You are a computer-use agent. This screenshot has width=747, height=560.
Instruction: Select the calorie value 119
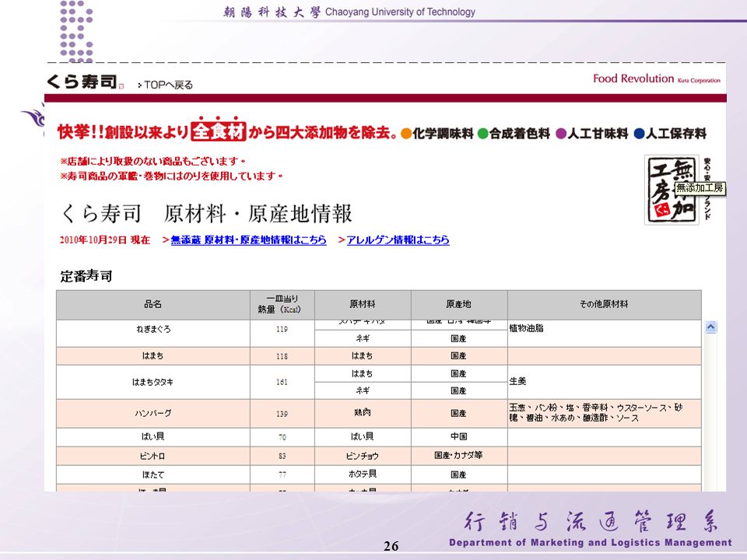pyautogui.click(x=282, y=329)
